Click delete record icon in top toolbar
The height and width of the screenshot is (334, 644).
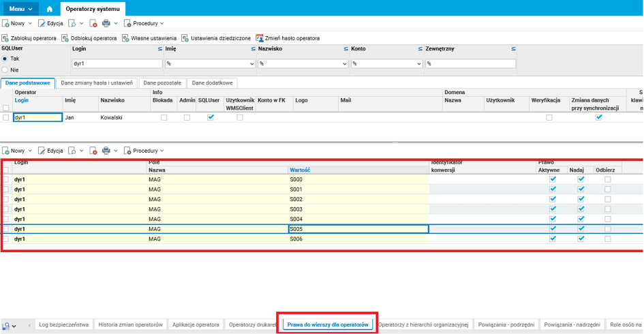pyautogui.click(x=93, y=23)
